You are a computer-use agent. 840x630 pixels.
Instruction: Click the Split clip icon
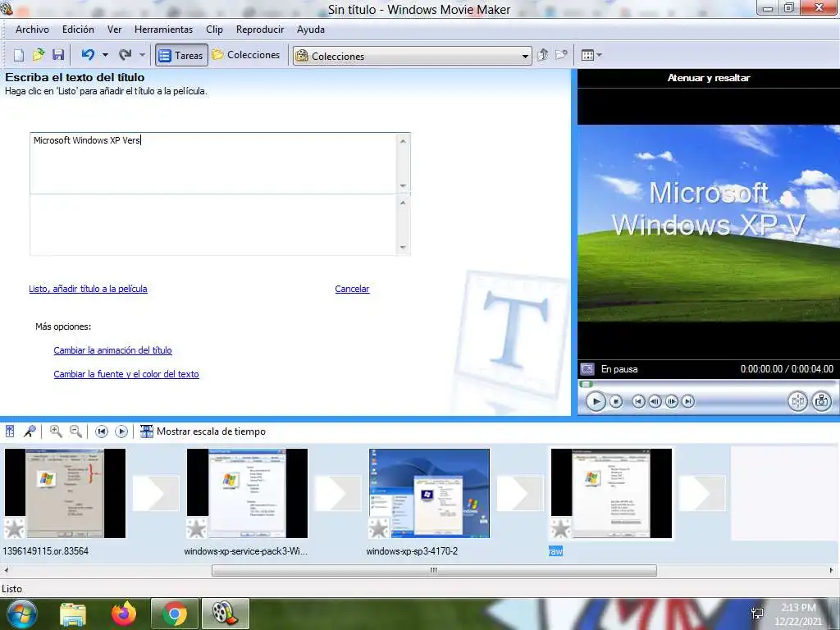point(797,401)
